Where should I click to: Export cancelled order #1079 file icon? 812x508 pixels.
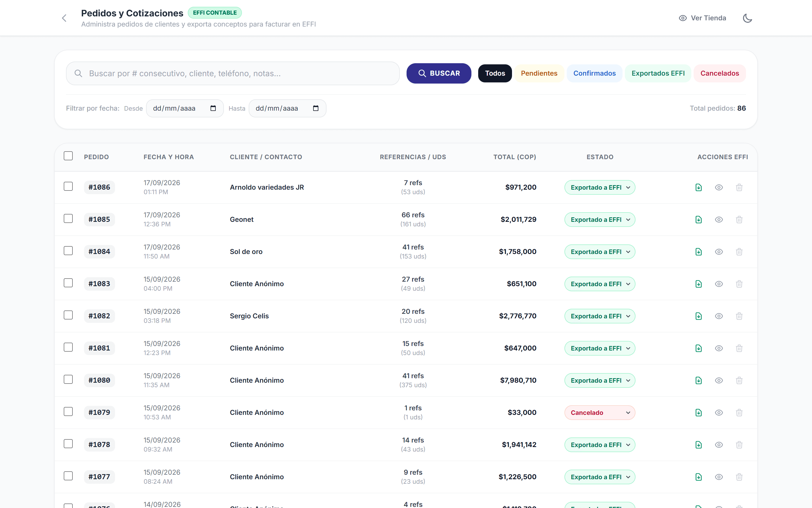tap(699, 413)
